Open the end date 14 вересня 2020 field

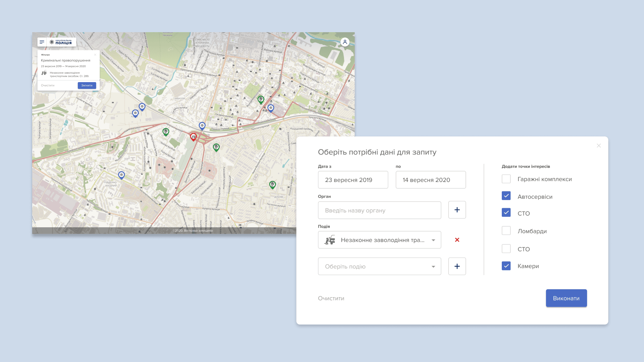[x=430, y=180]
